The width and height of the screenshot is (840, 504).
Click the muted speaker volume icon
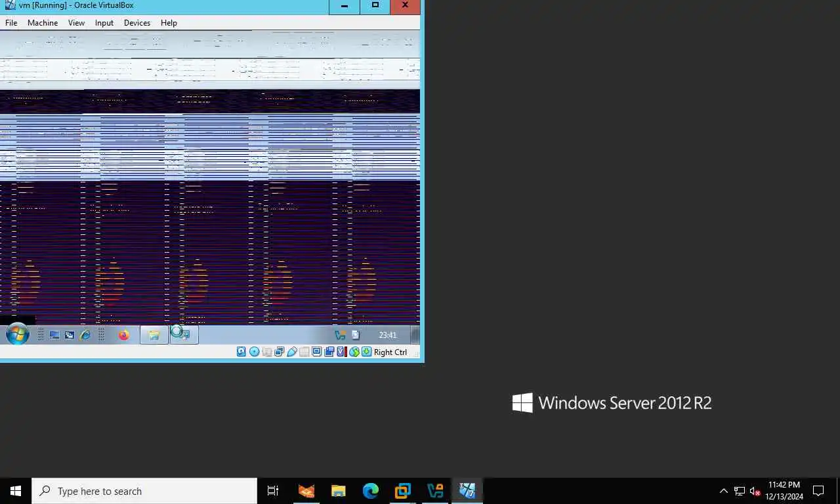pos(755,491)
